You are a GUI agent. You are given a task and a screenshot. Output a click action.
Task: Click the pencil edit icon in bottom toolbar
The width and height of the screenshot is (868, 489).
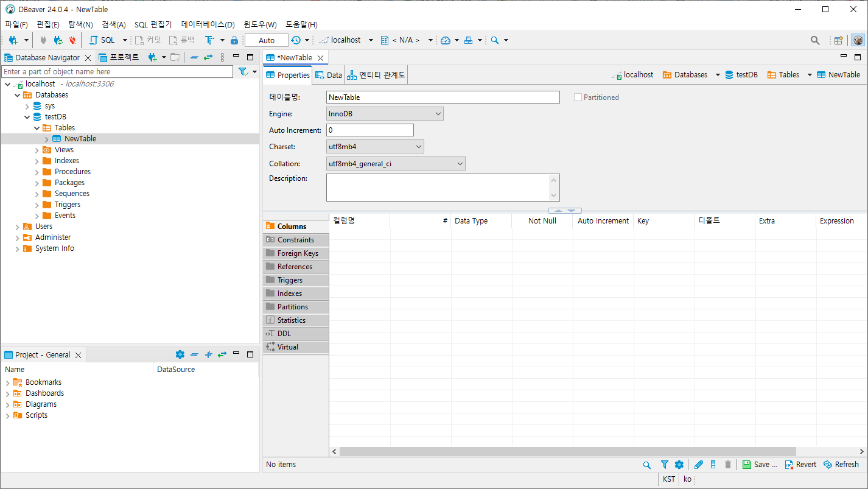point(699,465)
